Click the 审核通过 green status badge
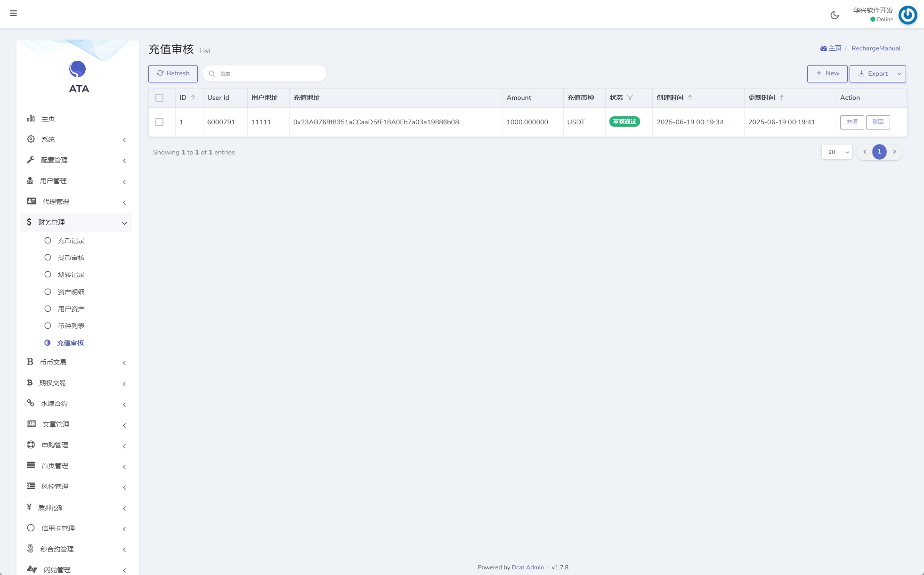The width and height of the screenshot is (924, 575). [x=624, y=121]
